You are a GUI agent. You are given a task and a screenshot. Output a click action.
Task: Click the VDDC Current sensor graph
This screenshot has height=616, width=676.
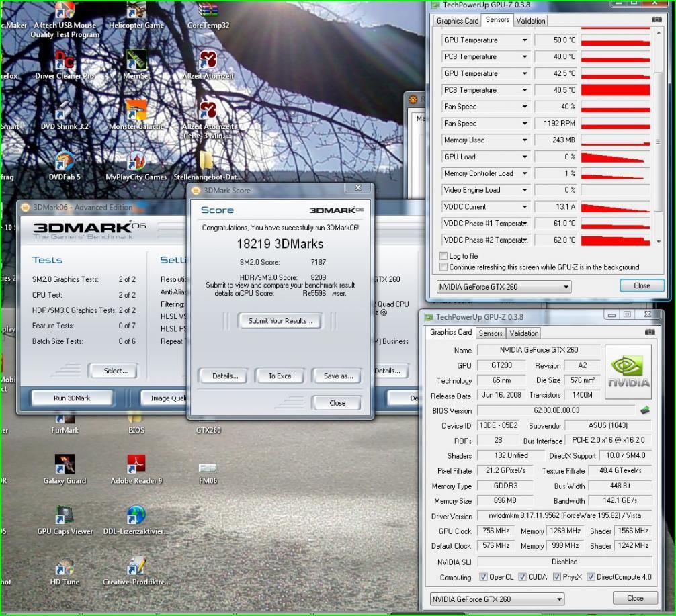coord(616,207)
